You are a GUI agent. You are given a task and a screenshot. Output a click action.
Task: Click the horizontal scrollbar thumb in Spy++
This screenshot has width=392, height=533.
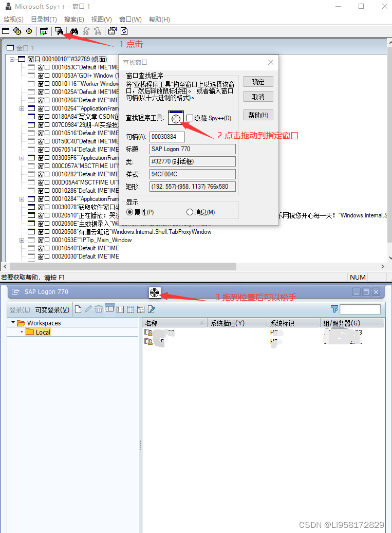(x=123, y=266)
